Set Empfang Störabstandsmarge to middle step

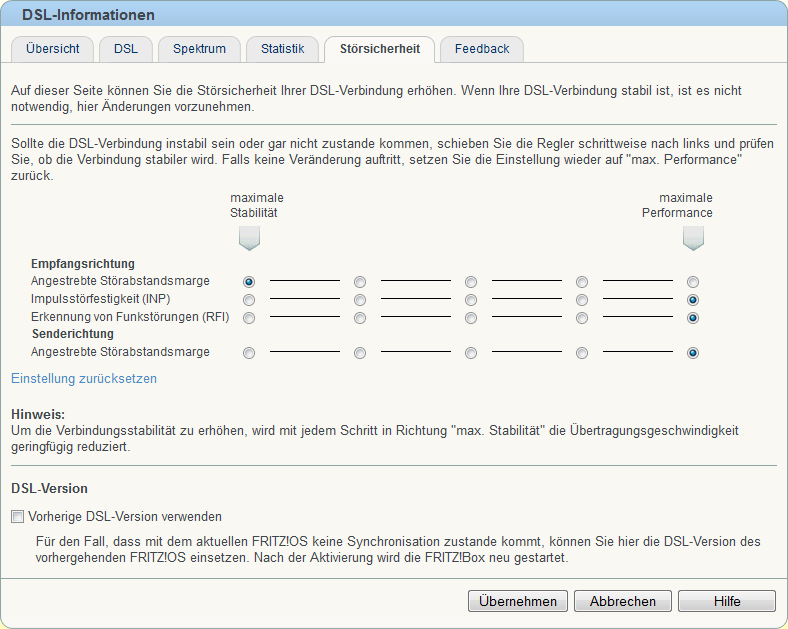point(471,282)
